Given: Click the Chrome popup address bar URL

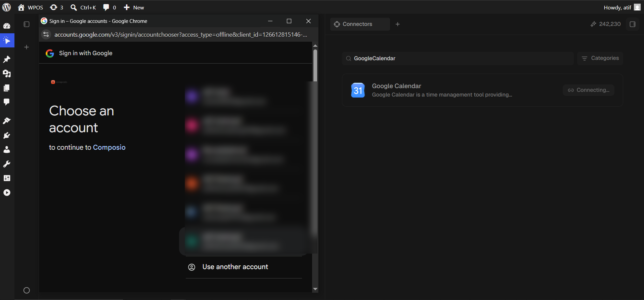Looking at the screenshot, I should tap(181, 34).
